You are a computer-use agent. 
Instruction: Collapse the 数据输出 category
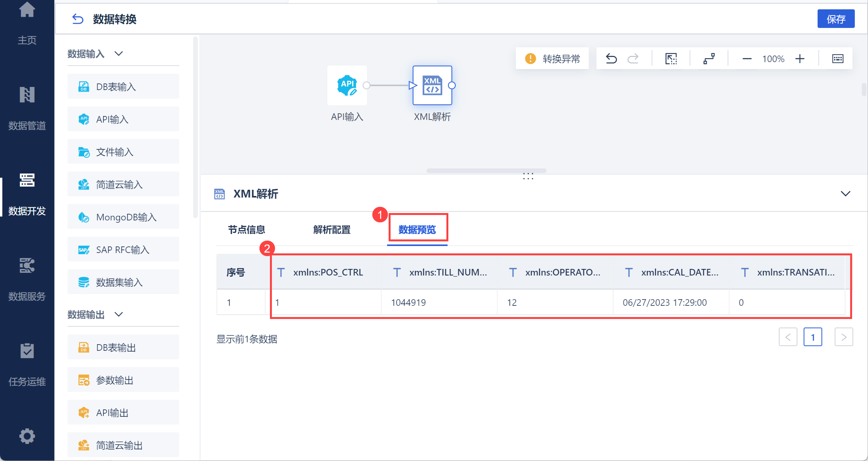pos(119,314)
